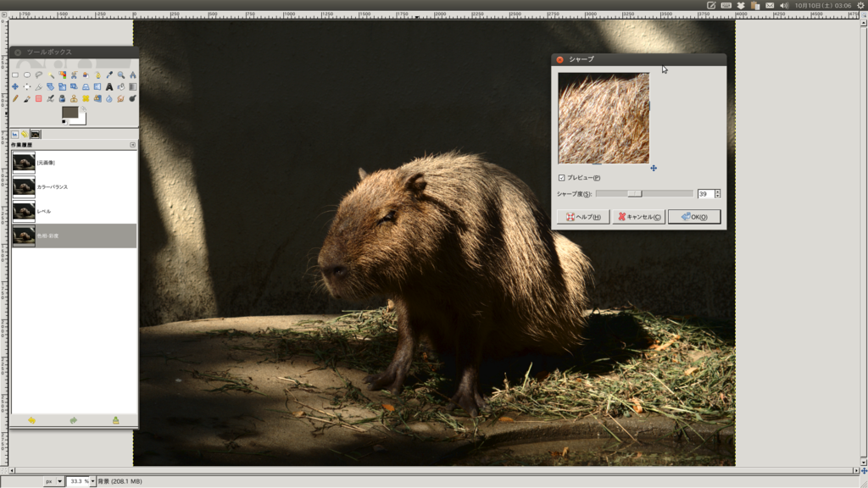Select the Move tool
This screenshot has height=488, width=868.
[x=15, y=87]
